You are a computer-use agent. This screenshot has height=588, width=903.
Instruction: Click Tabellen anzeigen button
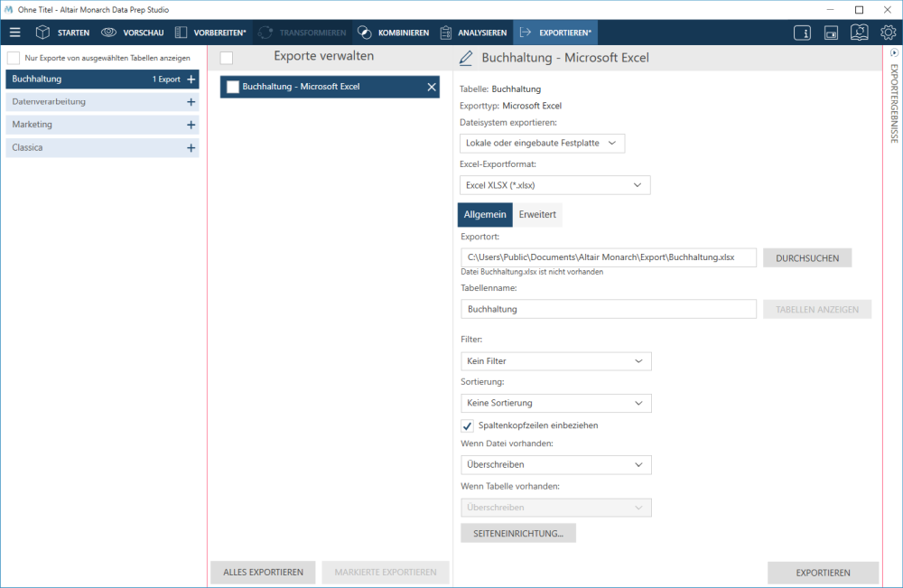[816, 309]
